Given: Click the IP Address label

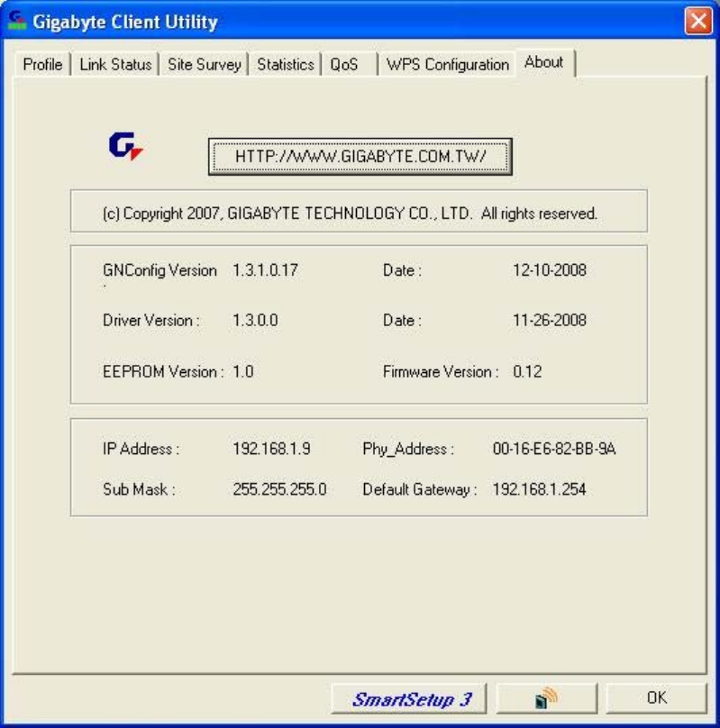Looking at the screenshot, I should (141, 449).
